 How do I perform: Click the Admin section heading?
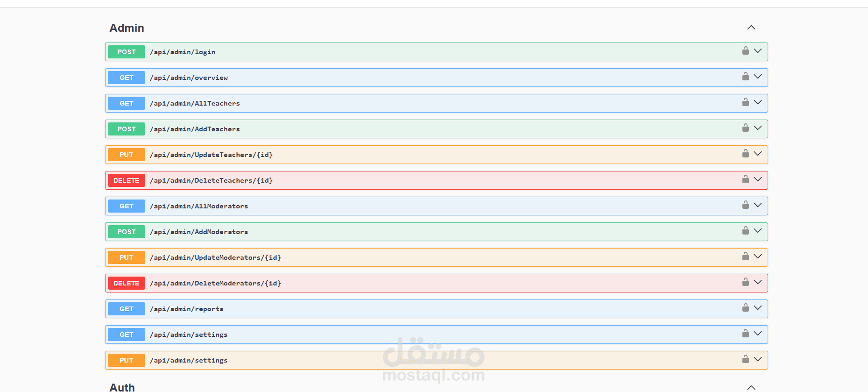[x=127, y=28]
